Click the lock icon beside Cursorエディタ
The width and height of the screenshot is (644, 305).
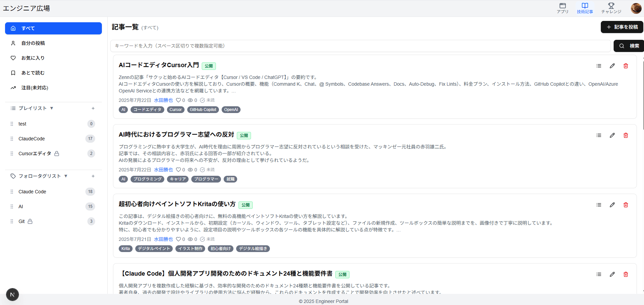[57, 154]
